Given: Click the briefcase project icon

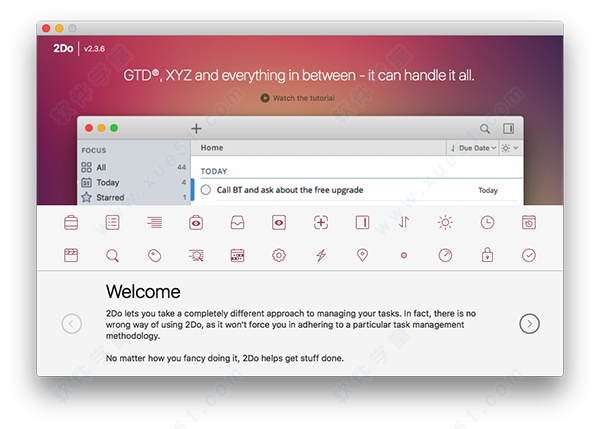Looking at the screenshot, I should point(71,222).
